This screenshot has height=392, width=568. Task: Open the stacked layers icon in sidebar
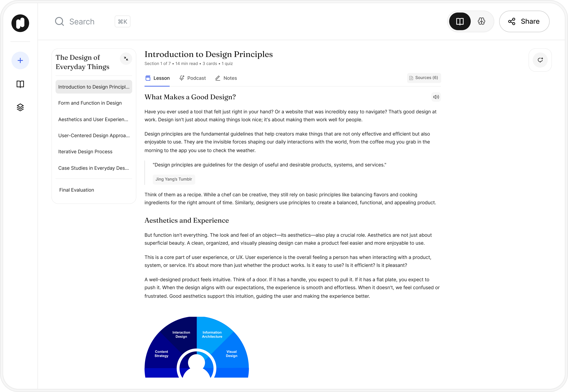pos(20,107)
